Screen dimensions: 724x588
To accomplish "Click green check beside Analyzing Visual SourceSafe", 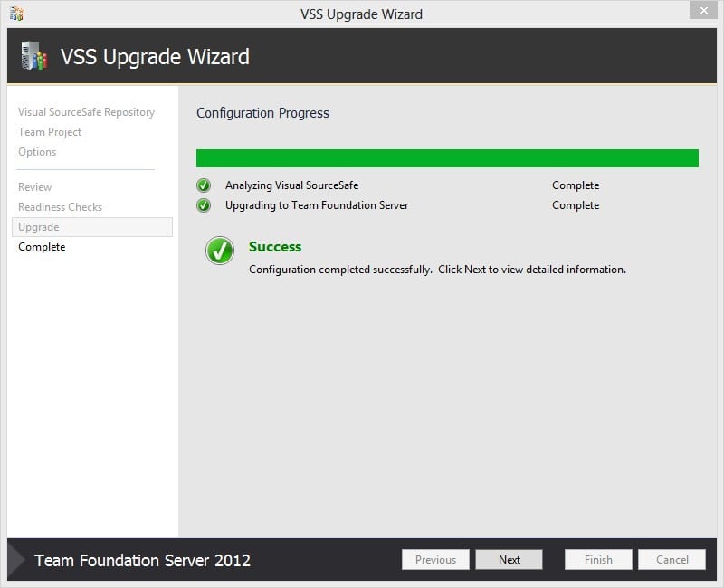I will pos(204,185).
